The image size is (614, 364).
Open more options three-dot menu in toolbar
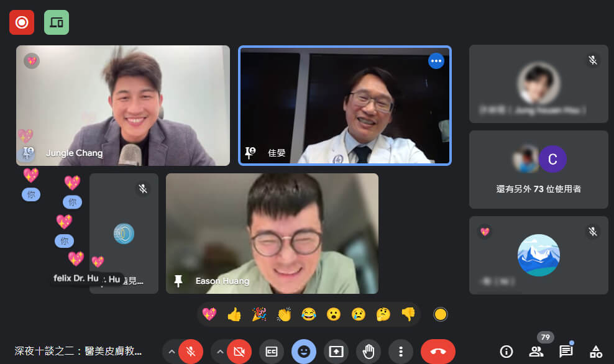click(401, 352)
